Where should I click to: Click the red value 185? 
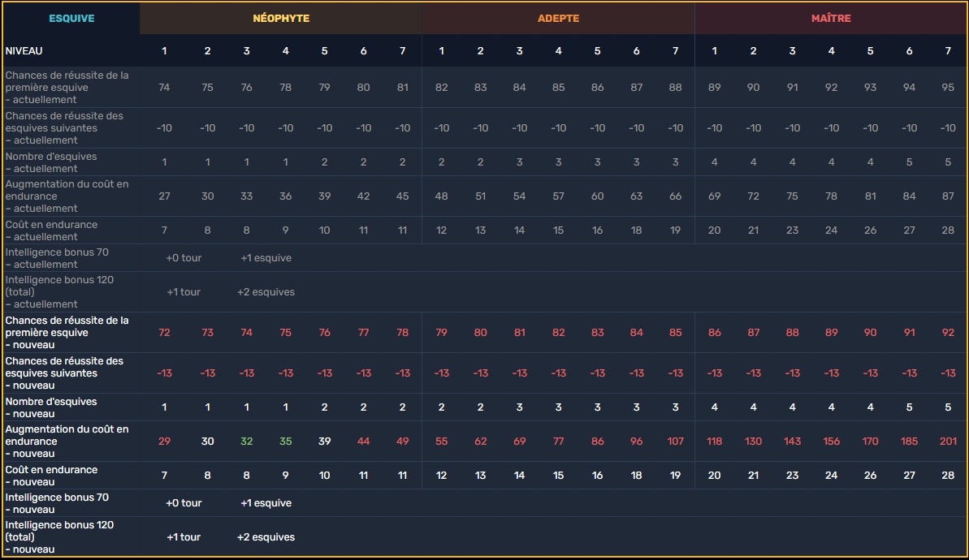tap(909, 442)
